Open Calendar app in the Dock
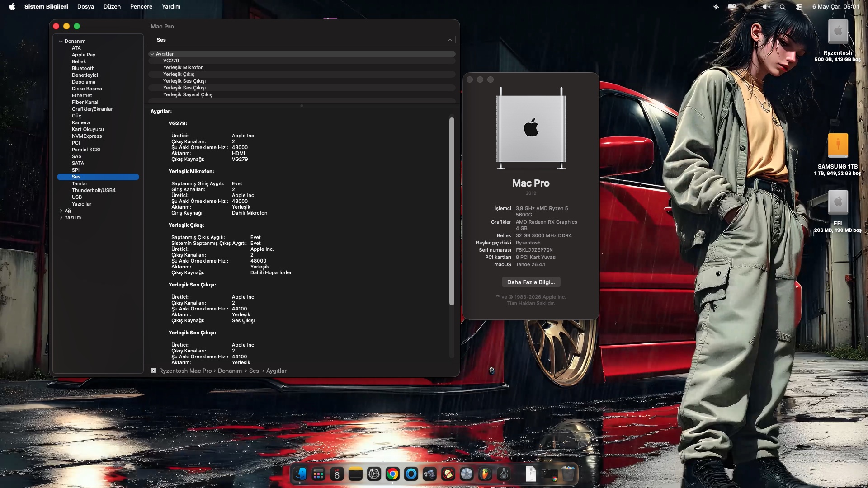 (337, 474)
